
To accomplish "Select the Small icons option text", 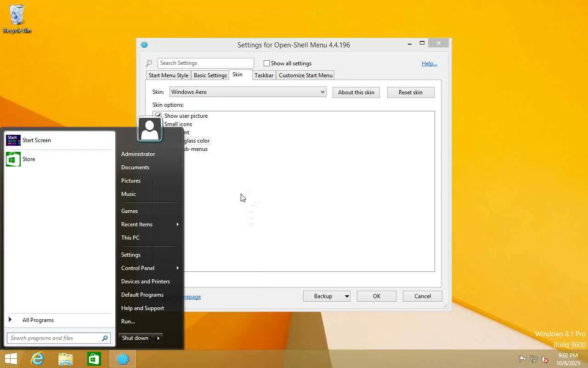I will coord(178,124).
